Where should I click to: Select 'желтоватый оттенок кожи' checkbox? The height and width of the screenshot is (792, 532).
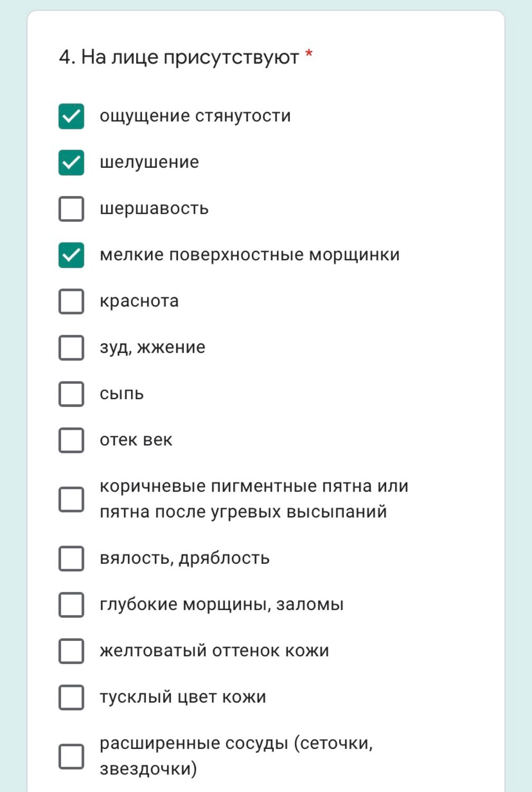tap(71, 651)
